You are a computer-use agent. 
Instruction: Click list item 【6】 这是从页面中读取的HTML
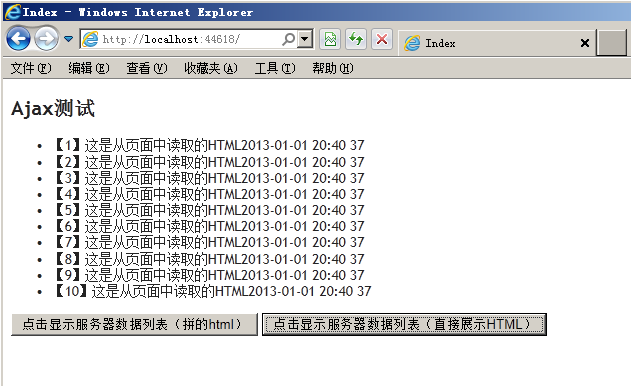(x=209, y=226)
